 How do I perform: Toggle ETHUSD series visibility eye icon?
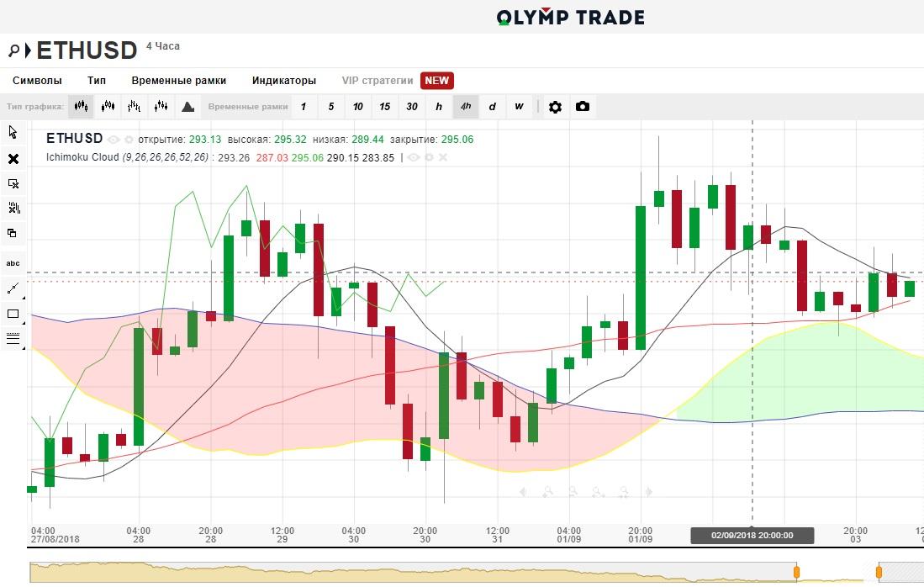114,140
